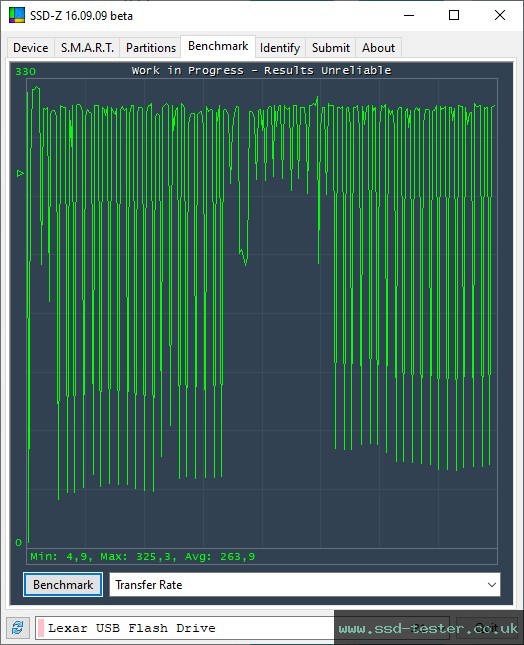Switch to the S.M.A.R.T. tab
524x645 pixels.
coord(87,48)
